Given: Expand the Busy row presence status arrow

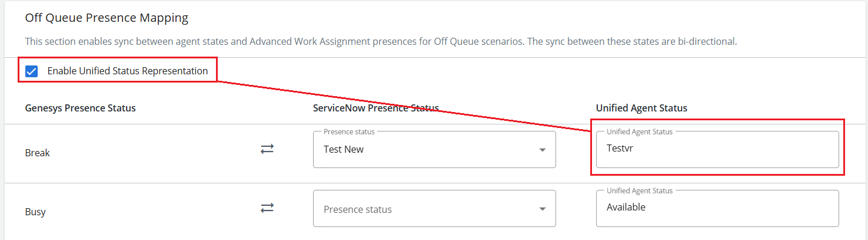Looking at the screenshot, I should pyautogui.click(x=542, y=209).
